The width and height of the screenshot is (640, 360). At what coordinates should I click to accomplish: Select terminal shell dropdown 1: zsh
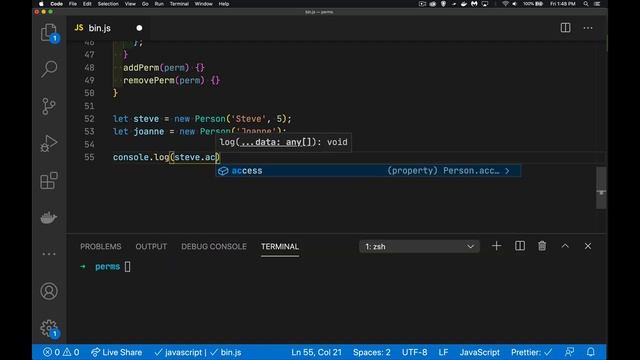tap(419, 247)
